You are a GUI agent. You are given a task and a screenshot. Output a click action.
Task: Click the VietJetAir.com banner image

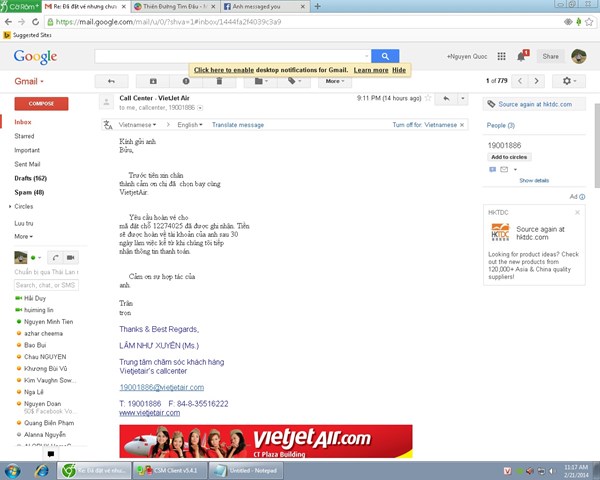(266, 441)
